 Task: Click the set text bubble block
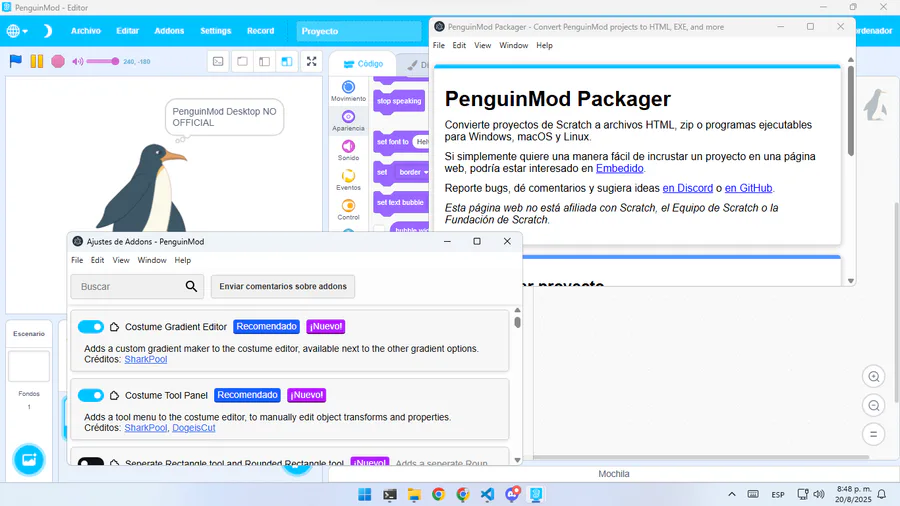[401, 203]
